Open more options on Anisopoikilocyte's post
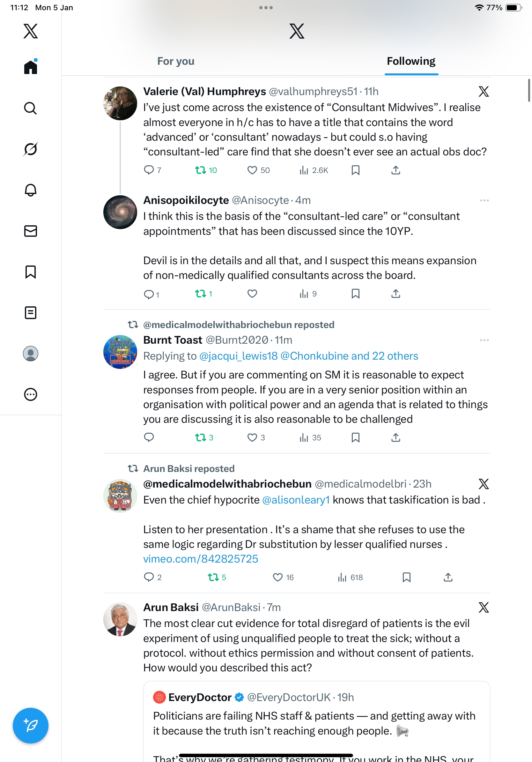 coord(484,200)
